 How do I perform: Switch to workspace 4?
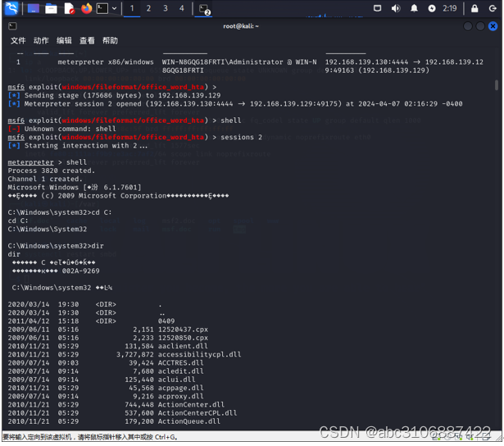point(182,8)
